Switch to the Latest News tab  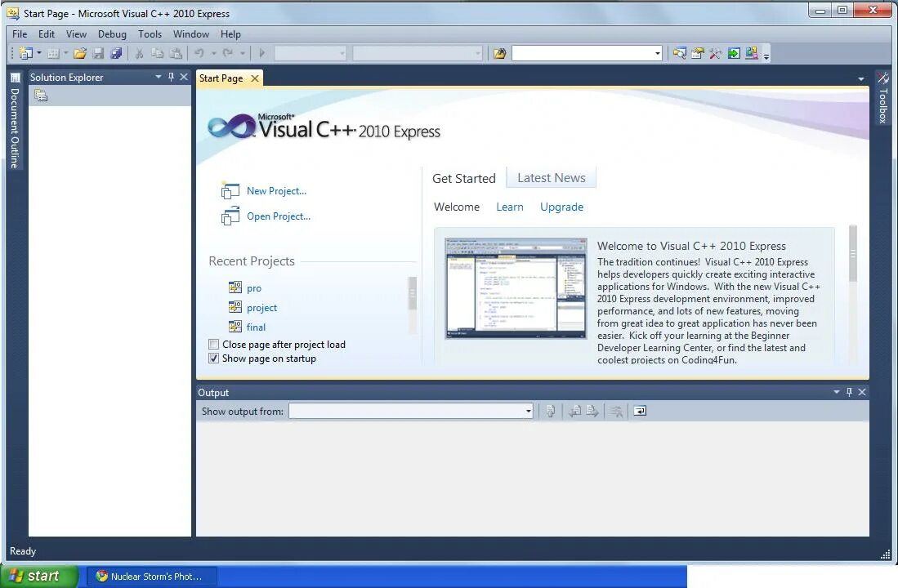551,178
